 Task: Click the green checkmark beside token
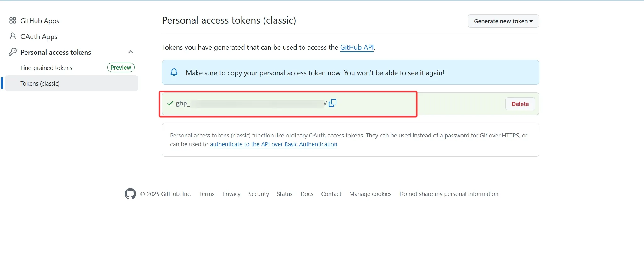click(x=170, y=103)
